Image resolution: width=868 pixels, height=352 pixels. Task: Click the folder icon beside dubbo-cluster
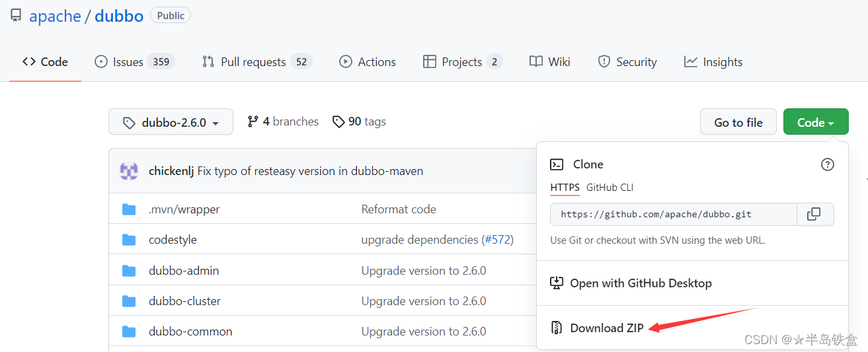click(x=129, y=301)
